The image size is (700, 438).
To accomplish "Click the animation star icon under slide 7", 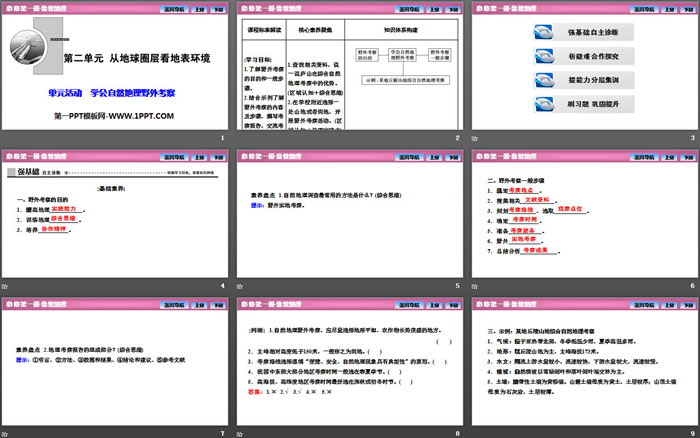I will [x=4, y=434].
